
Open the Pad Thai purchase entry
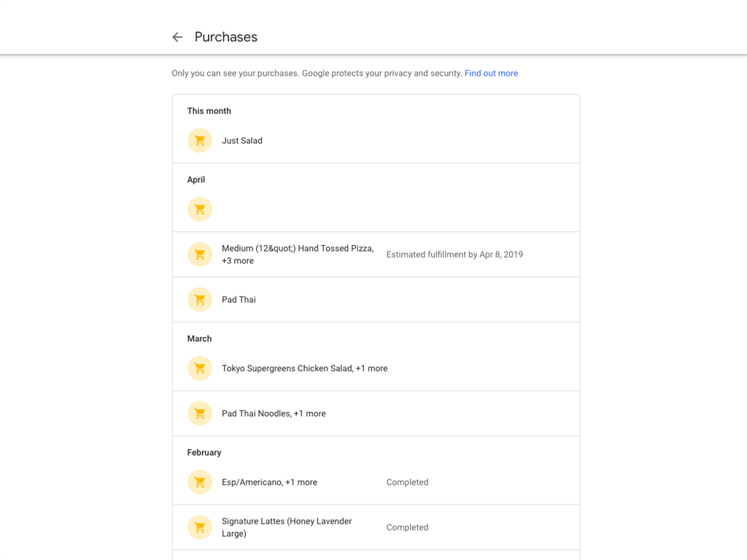(x=239, y=300)
